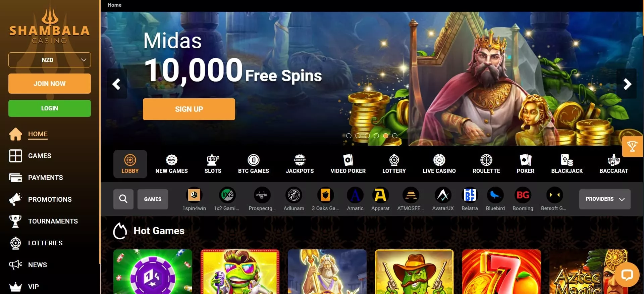The width and height of the screenshot is (644, 294).
Task: Expand the NZD currency dropdown
Action: 50,60
